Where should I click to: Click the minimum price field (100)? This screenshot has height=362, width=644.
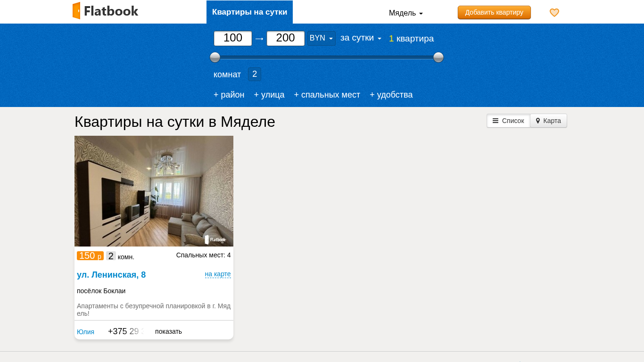[233, 38]
